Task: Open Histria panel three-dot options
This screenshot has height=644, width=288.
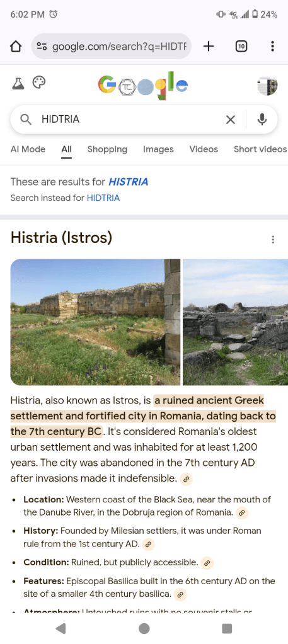Action: tap(272, 239)
